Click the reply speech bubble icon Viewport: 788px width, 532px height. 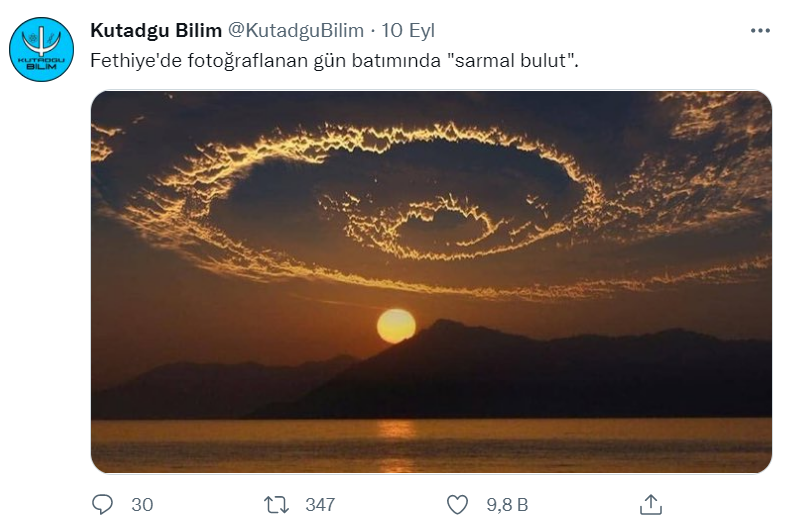click(103, 504)
